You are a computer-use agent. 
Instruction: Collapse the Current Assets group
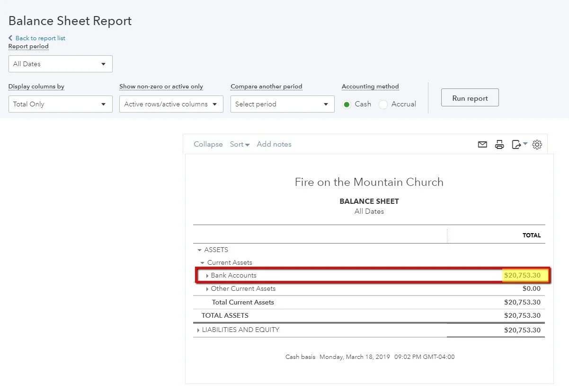[203, 262]
